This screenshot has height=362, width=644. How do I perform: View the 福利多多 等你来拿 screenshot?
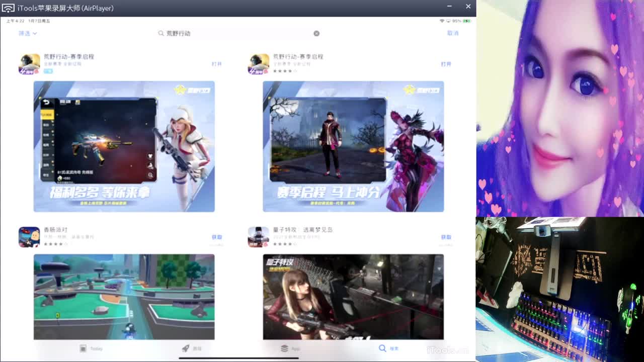(x=124, y=146)
